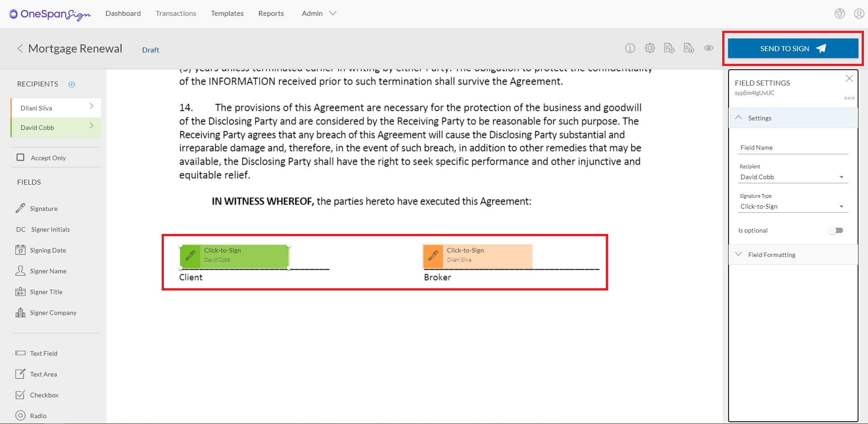868x424 pixels.
Task: Select the Signature field tool
Action: point(43,209)
